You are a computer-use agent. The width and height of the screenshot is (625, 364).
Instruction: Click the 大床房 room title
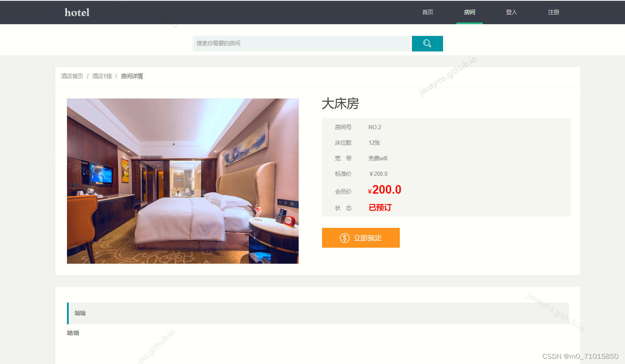point(340,104)
